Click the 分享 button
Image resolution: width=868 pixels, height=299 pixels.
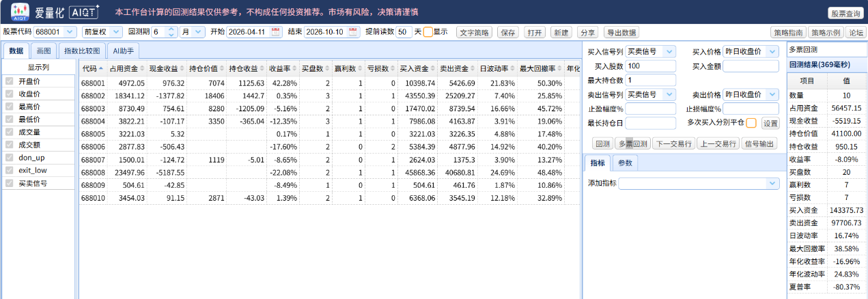click(587, 32)
